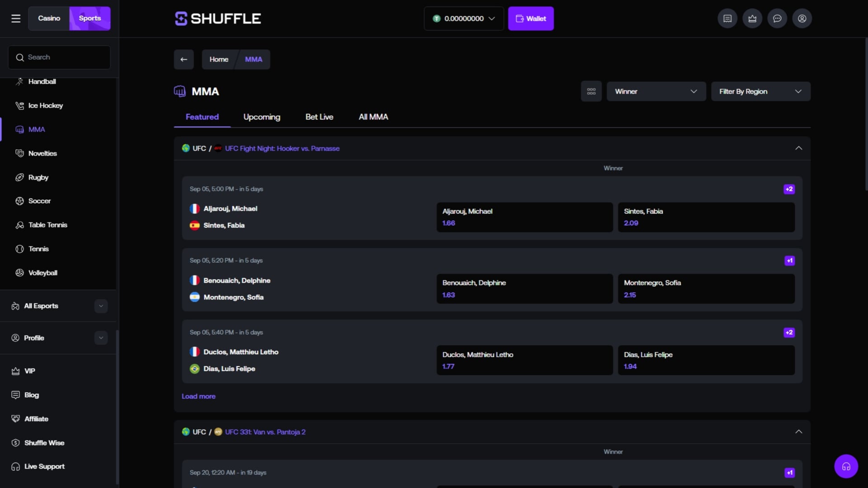Select the Bet Live tab
This screenshot has height=488, width=868.
click(x=319, y=117)
